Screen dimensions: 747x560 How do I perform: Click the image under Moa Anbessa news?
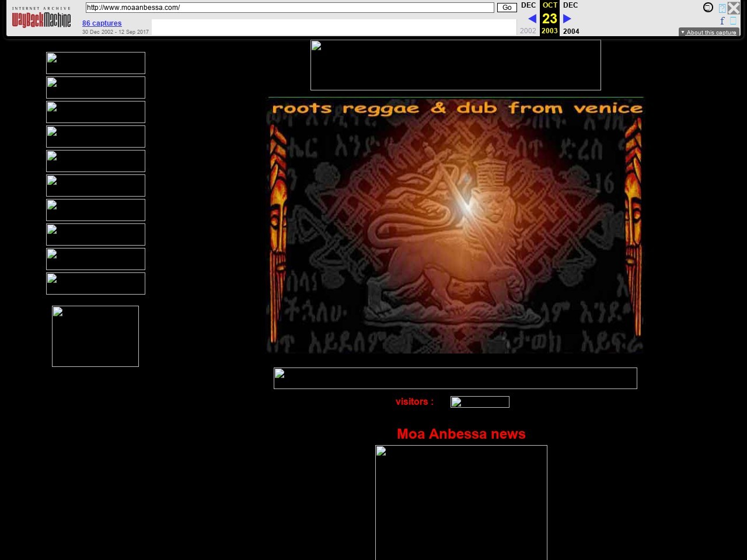pyautogui.click(x=461, y=502)
